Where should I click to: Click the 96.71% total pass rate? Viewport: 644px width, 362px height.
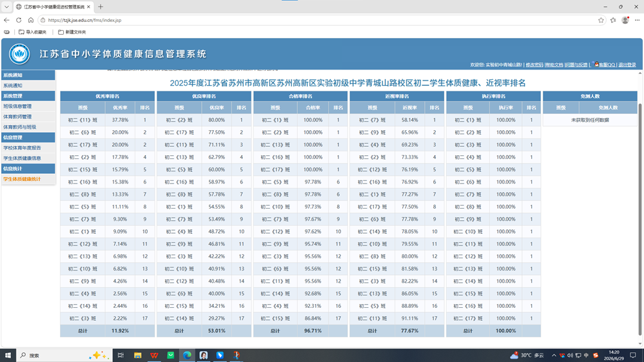click(x=313, y=330)
